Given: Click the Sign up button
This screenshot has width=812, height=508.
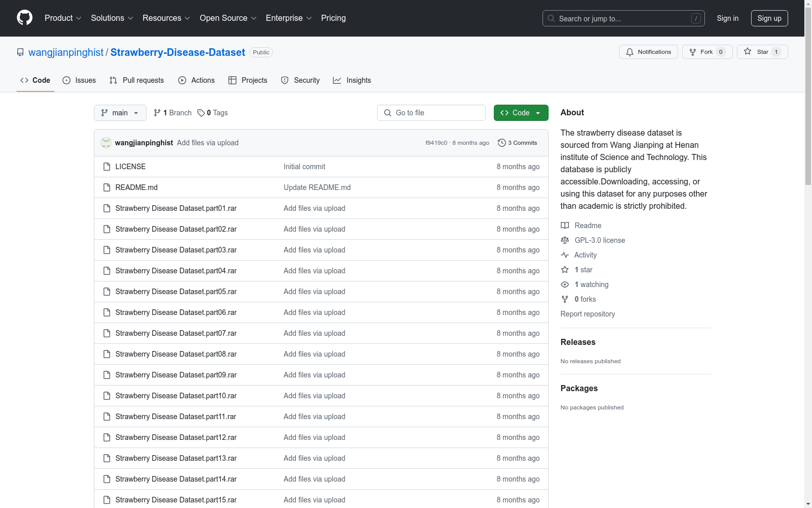Looking at the screenshot, I should [x=769, y=18].
